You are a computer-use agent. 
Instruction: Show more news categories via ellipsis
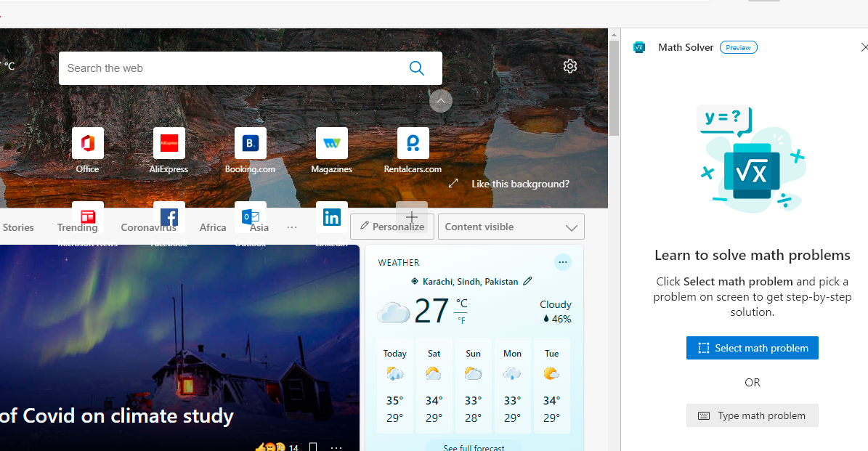(292, 227)
